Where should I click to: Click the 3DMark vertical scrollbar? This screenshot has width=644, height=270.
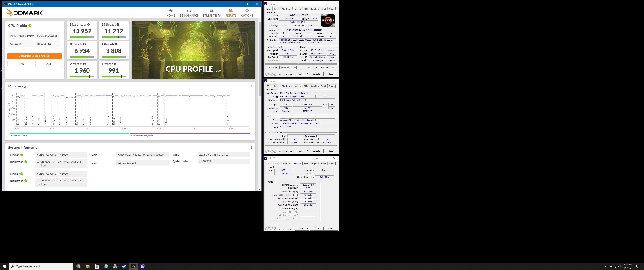point(260,59)
